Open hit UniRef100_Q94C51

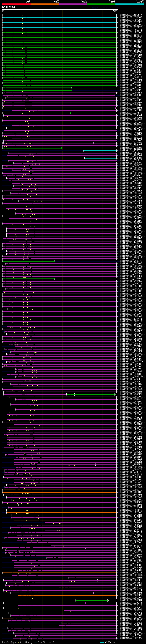point(131,52)
